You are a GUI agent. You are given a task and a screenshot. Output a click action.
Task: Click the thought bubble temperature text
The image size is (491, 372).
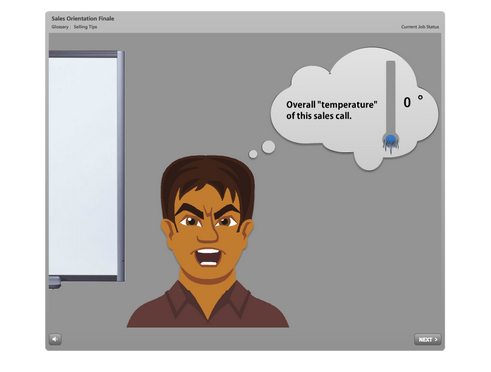click(x=332, y=110)
